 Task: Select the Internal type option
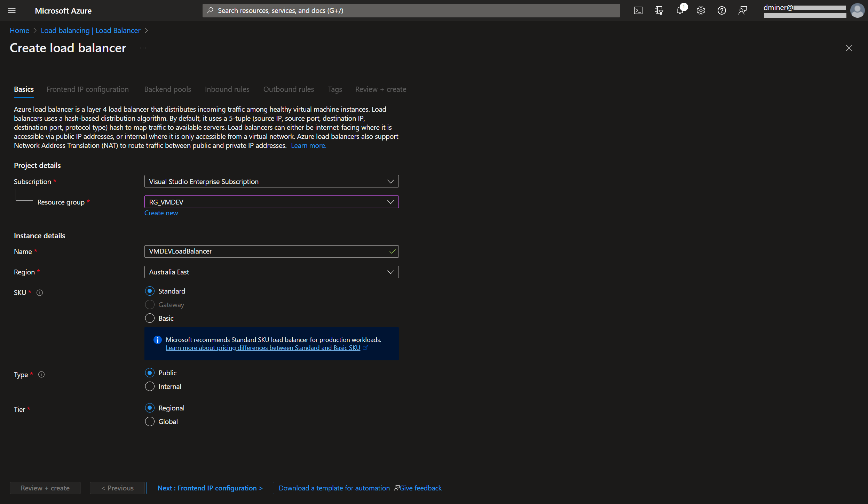coord(150,386)
